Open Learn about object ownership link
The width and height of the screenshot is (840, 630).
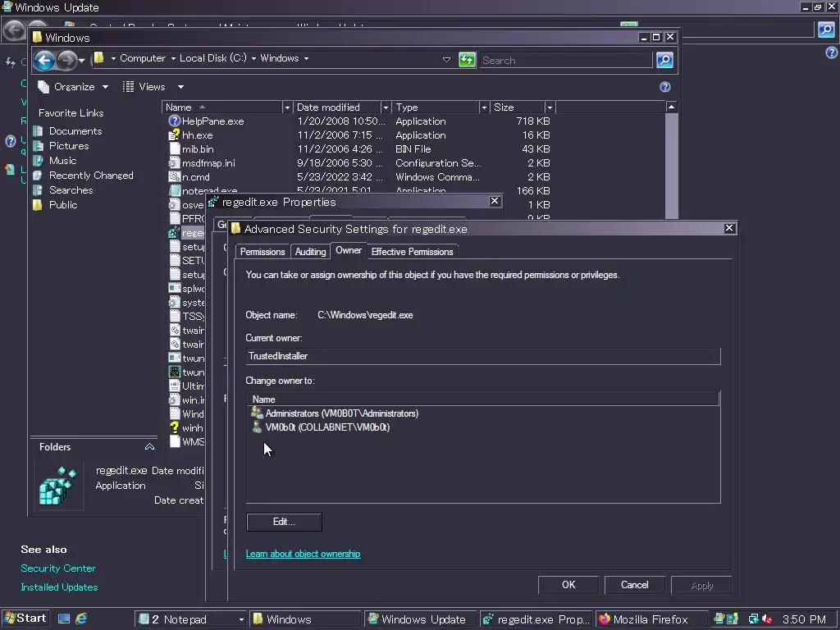303,554
